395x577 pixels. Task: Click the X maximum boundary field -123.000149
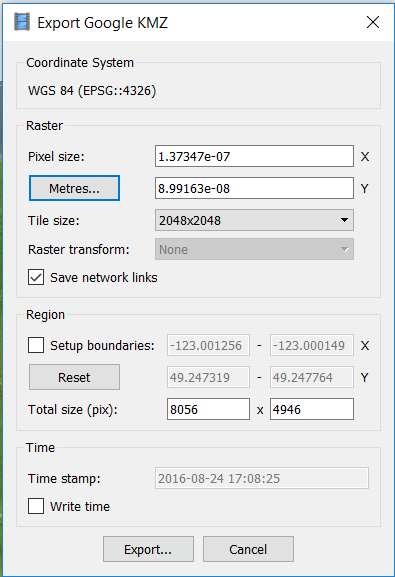point(312,345)
